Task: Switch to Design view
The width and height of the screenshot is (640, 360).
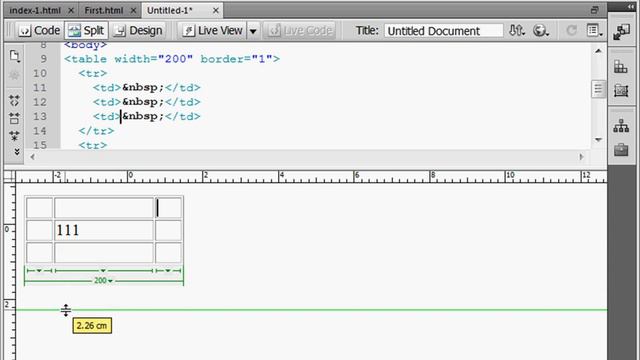Action: [138, 31]
